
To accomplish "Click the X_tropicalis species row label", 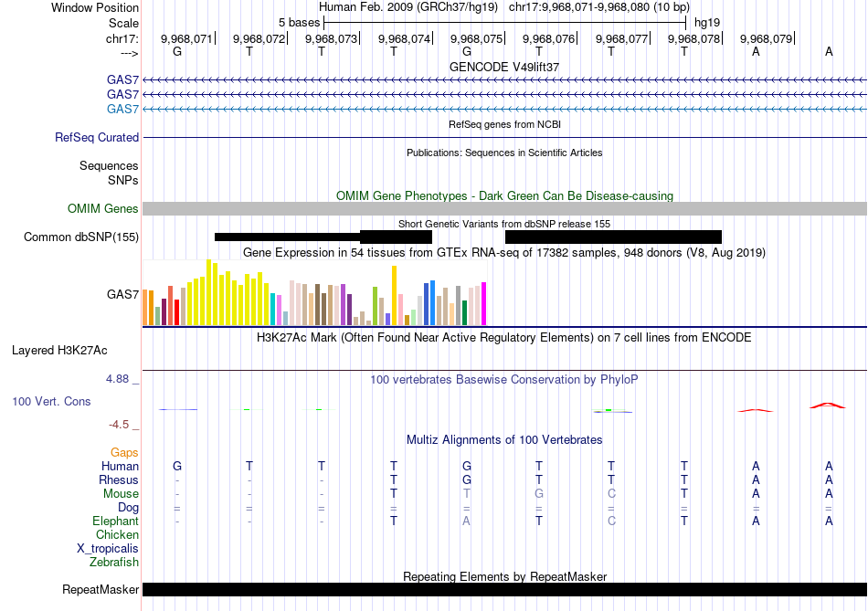I will point(108,549).
